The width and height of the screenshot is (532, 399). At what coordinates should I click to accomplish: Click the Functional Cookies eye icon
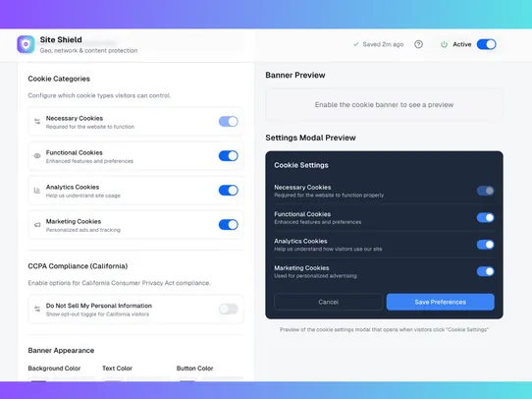click(37, 156)
